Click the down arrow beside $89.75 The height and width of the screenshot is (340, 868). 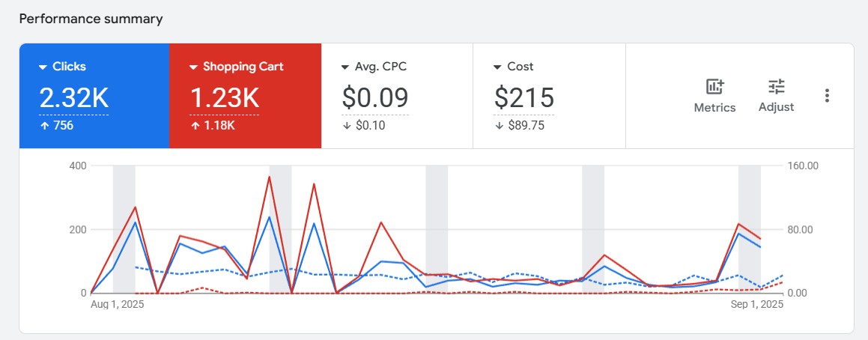point(498,126)
